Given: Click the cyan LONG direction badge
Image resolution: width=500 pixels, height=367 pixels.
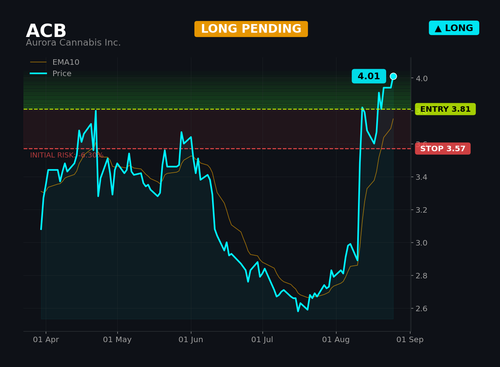Looking at the screenshot, I should 454,28.
